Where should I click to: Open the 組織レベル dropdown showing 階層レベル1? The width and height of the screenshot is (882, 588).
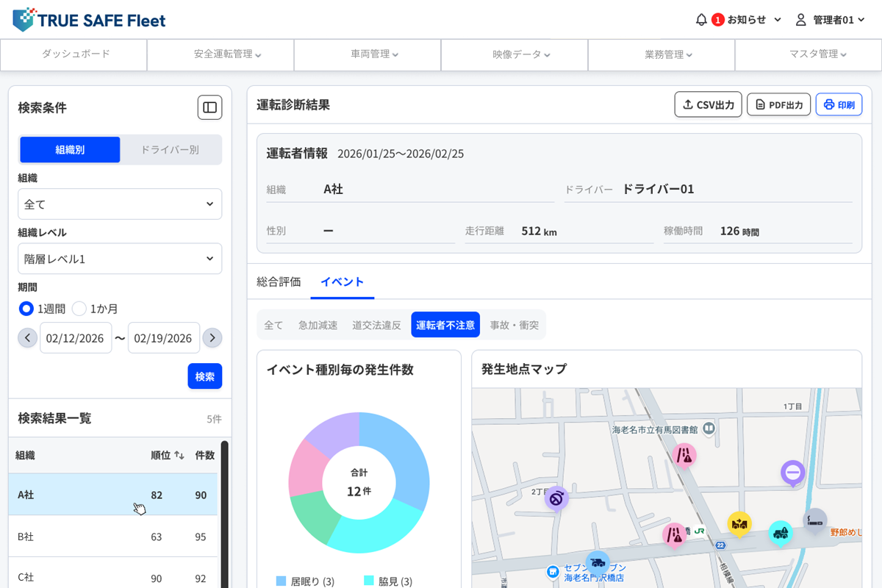pyautogui.click(x=120, y=259)
